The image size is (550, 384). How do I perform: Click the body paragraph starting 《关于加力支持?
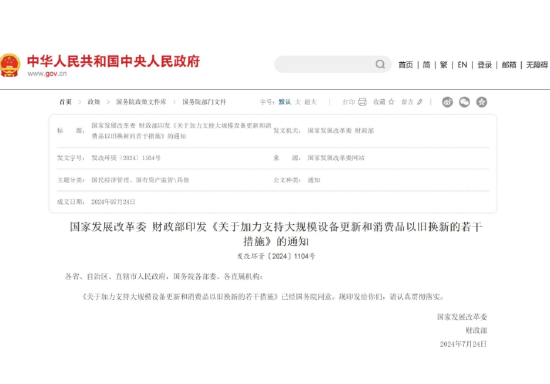(x=263, y=297)
